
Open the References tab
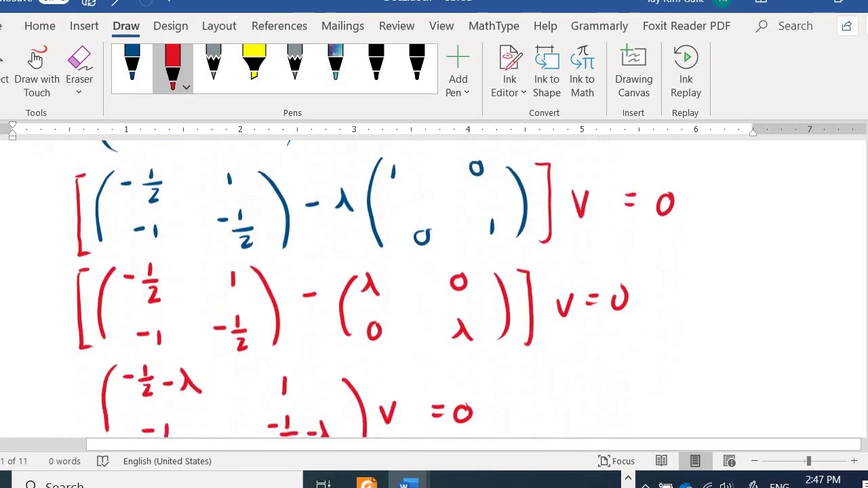point(279,26)
